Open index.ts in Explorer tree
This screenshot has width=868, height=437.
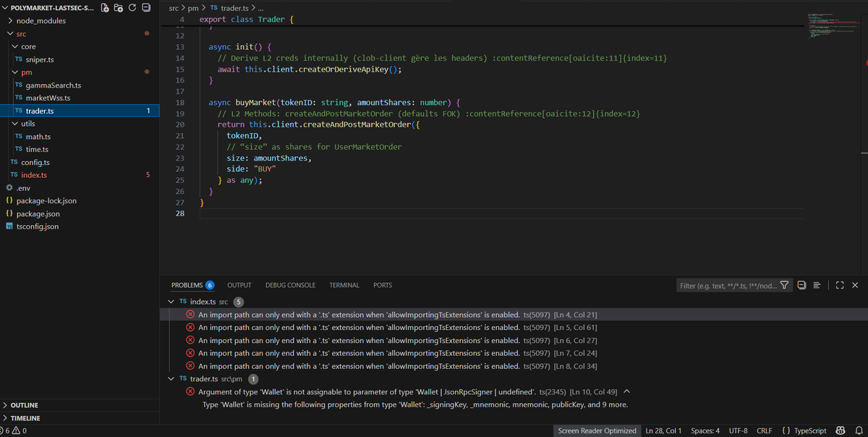coord(34,175)
